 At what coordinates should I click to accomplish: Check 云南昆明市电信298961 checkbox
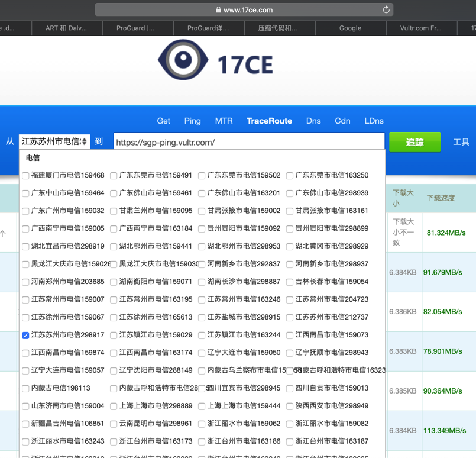tap(114, 424)
